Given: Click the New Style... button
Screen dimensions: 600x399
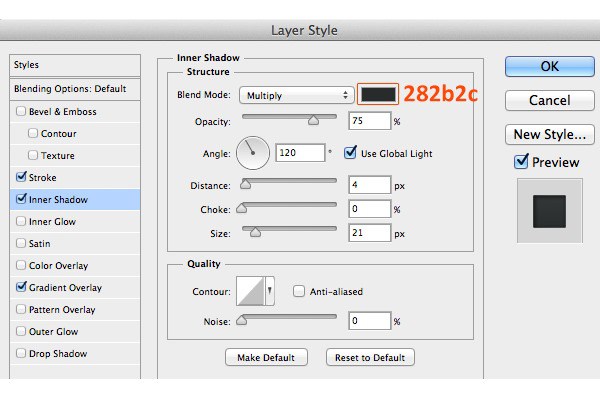Looking at the screenshot, I should (x=550, y=134).
